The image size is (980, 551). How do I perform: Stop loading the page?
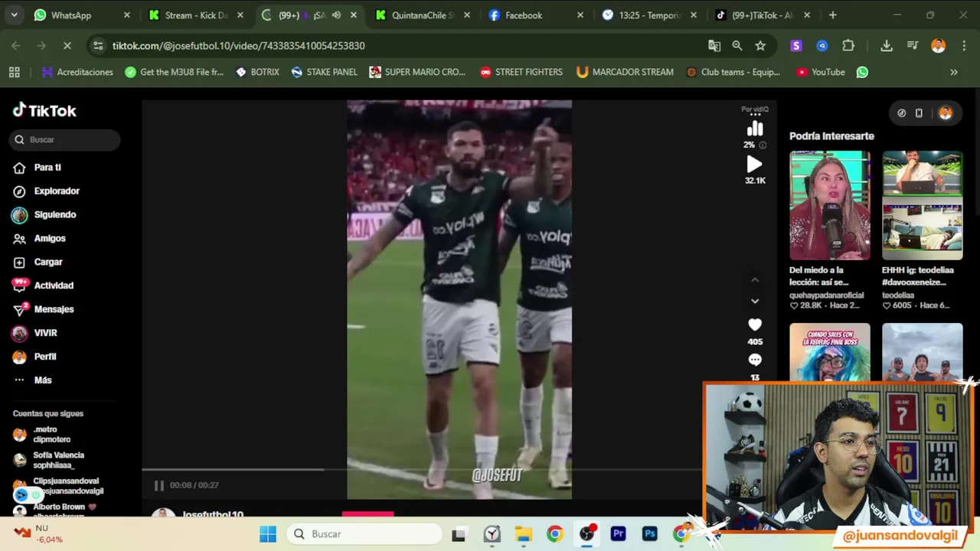coord(67,46)
